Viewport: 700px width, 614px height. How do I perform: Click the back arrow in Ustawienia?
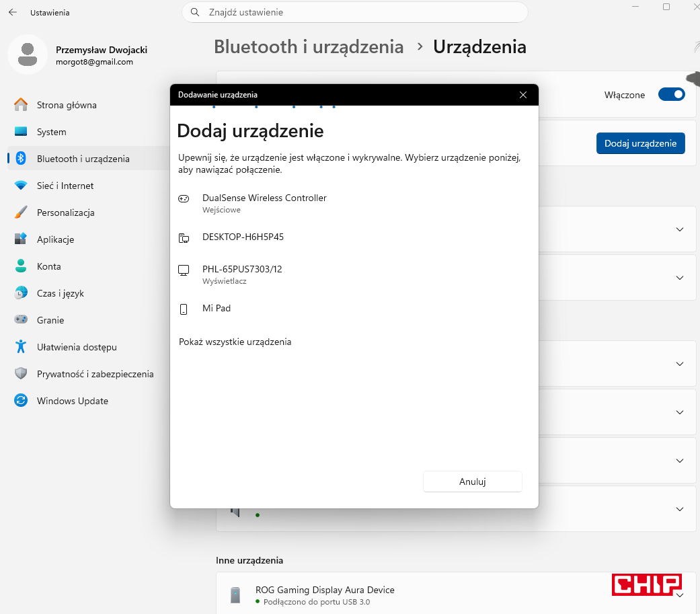[13, 13]
